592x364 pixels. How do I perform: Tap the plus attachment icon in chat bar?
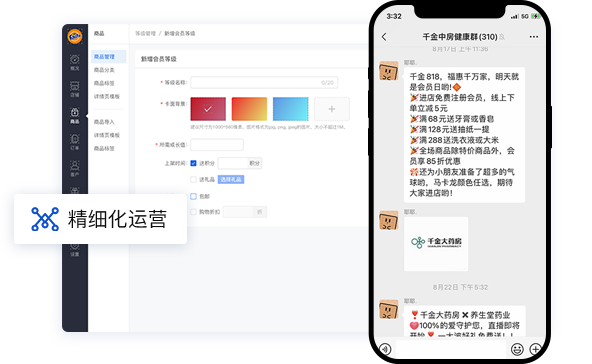point(535,349)
